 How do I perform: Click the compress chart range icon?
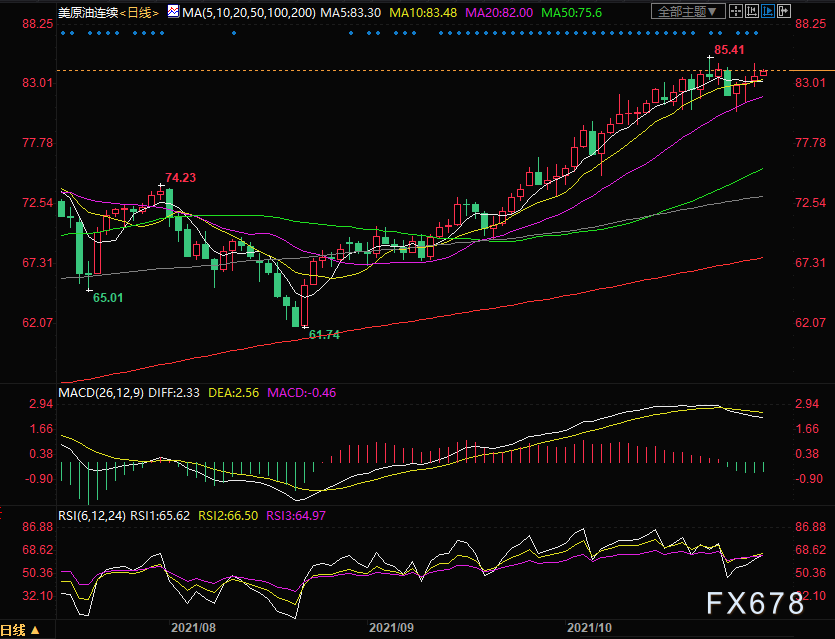point(752,11)
